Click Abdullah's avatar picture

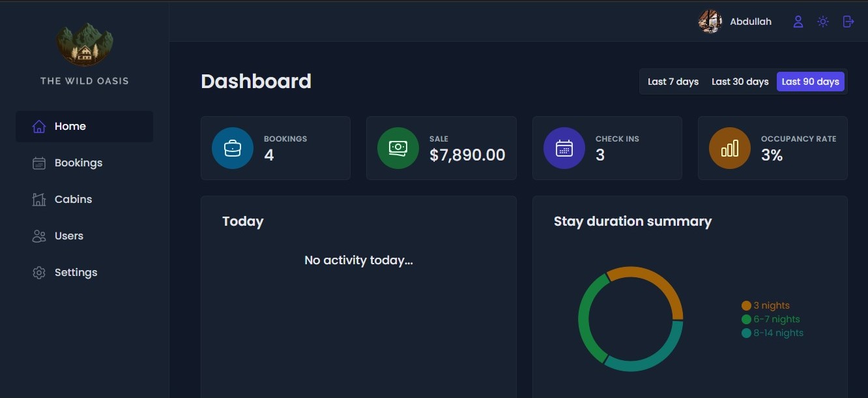coord(710,22)
